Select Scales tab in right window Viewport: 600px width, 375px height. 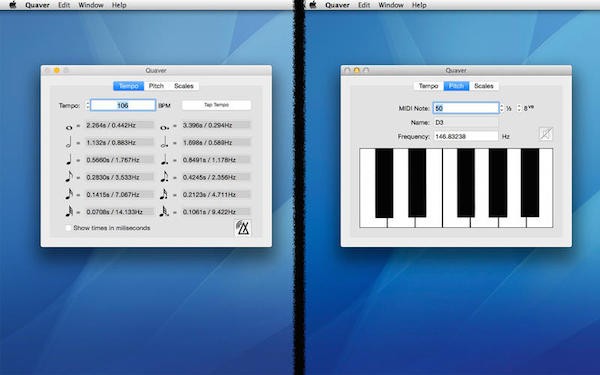[x=484, y=86]
